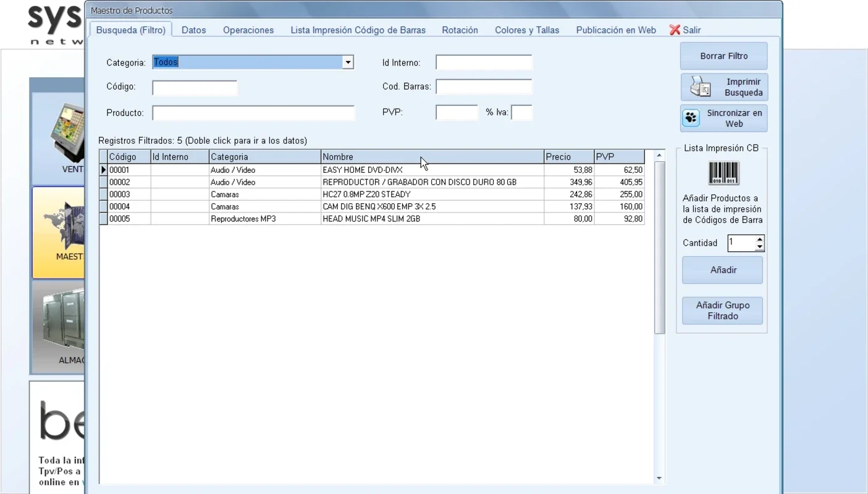Open the Publicación en Web tab
Screen dimensions: 868x494
pyautogui.click(x=616, y=30)
